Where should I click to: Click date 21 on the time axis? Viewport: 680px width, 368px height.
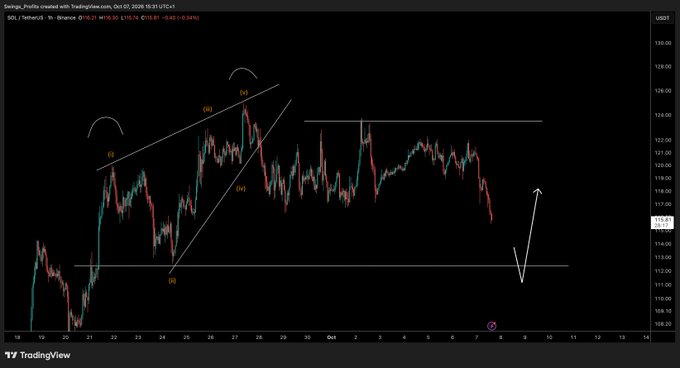tap(90, 337)
